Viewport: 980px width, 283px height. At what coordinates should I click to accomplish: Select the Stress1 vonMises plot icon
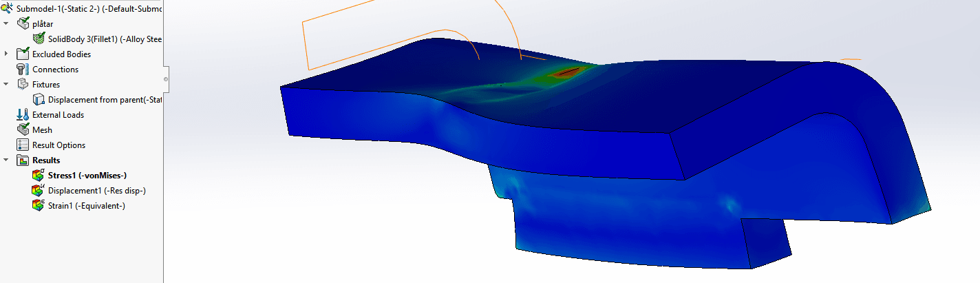pyautogui.click(x=39, y=176)
